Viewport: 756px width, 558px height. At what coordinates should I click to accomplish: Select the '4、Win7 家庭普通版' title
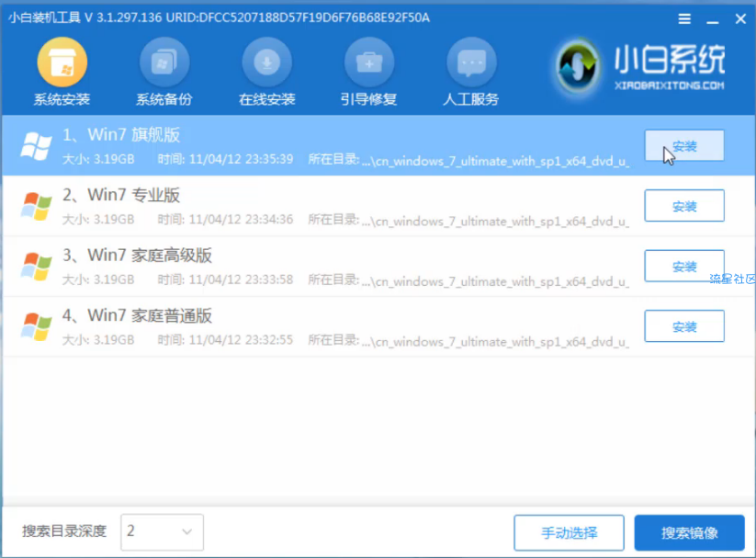point(137,315)
